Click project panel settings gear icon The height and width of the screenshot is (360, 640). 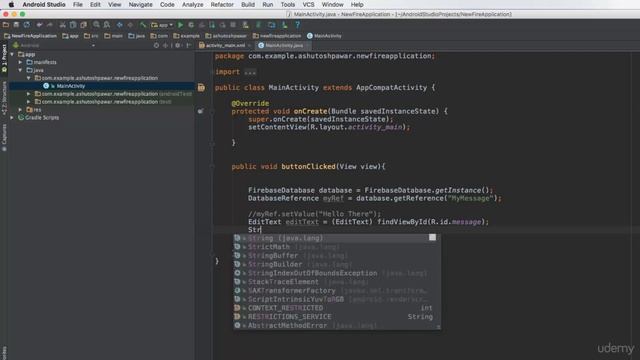click(178, 45)
